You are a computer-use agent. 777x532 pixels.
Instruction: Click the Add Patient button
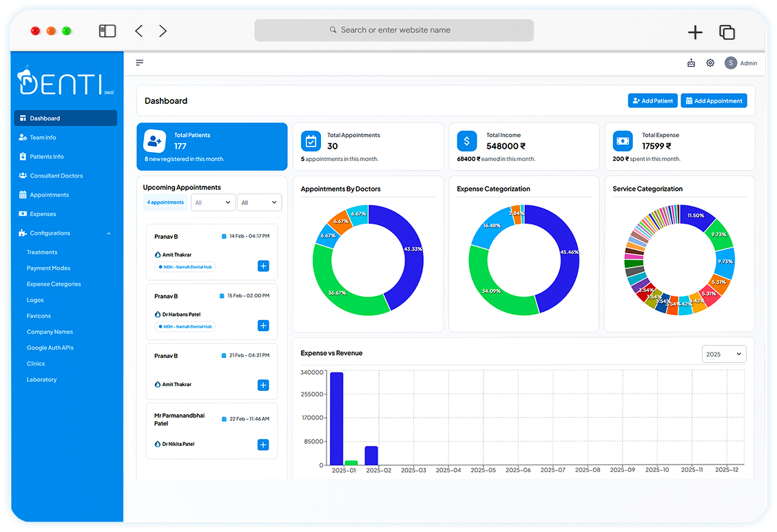click(x=652, y=100)
